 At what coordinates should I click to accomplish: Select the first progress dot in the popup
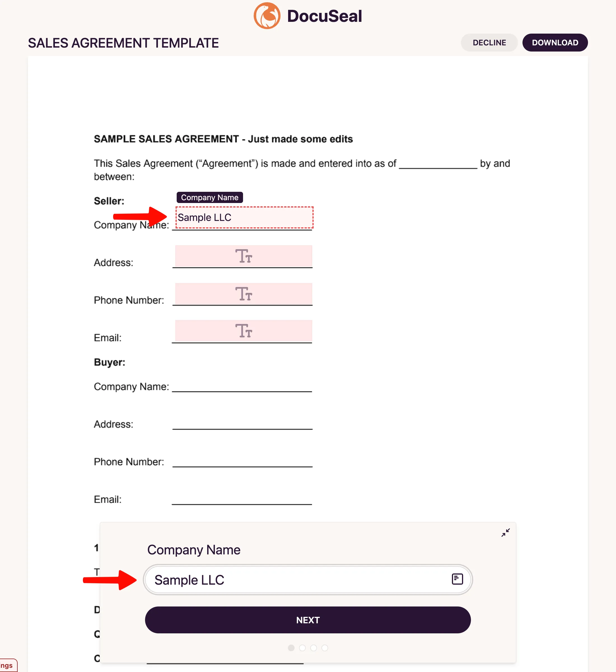point(291,648)
